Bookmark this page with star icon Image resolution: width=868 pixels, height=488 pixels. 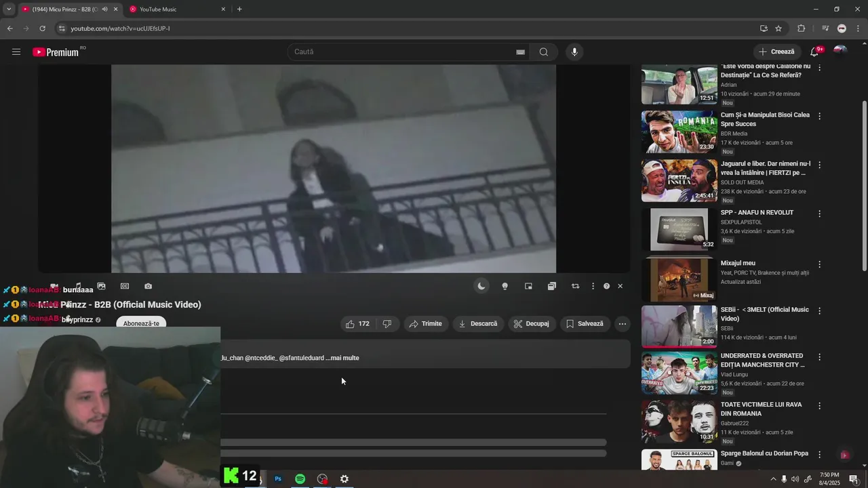(x=778, y=28)
